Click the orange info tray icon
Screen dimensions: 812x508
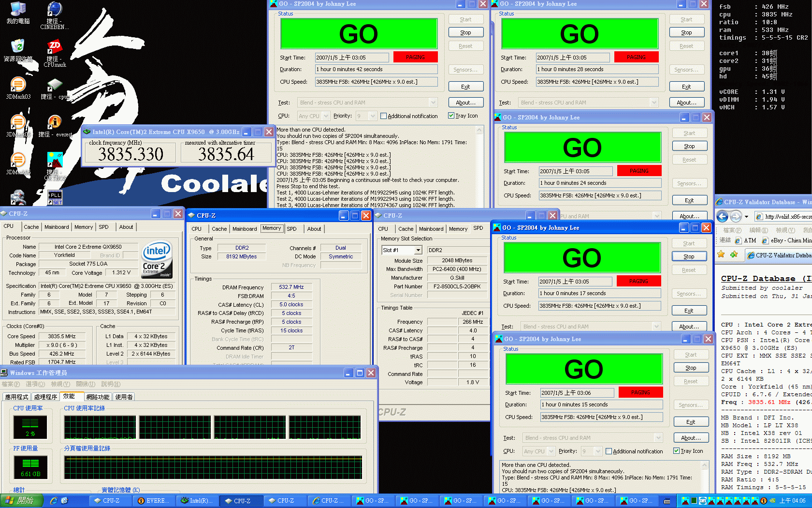pyautogui.click(x=764, y=501)
